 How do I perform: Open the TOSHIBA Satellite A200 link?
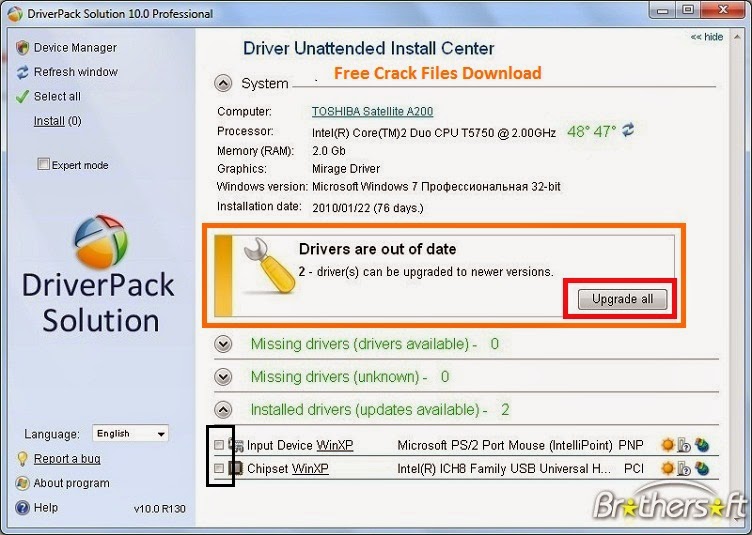click(x=372, y=111)
